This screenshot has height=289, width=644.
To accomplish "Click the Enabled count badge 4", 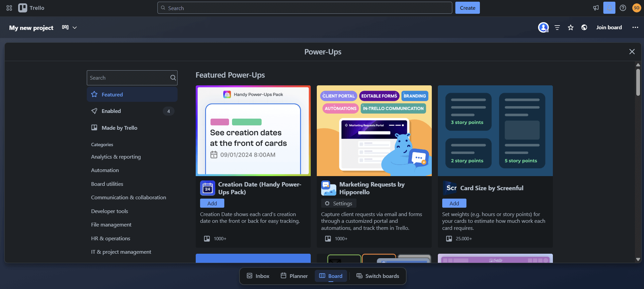I will click(168, 111).
